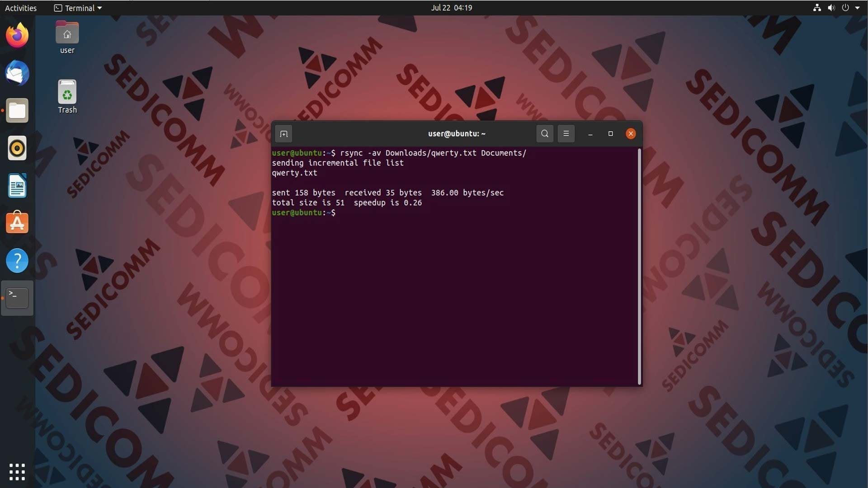Open Rhythmbox music player in the dock

(x=17, y=148)
